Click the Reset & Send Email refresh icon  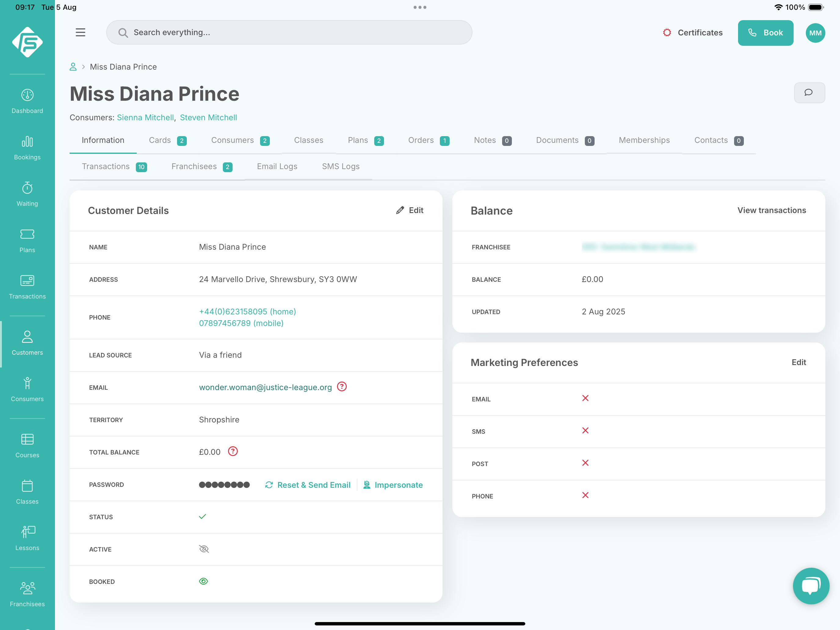(x=269, y=485)
